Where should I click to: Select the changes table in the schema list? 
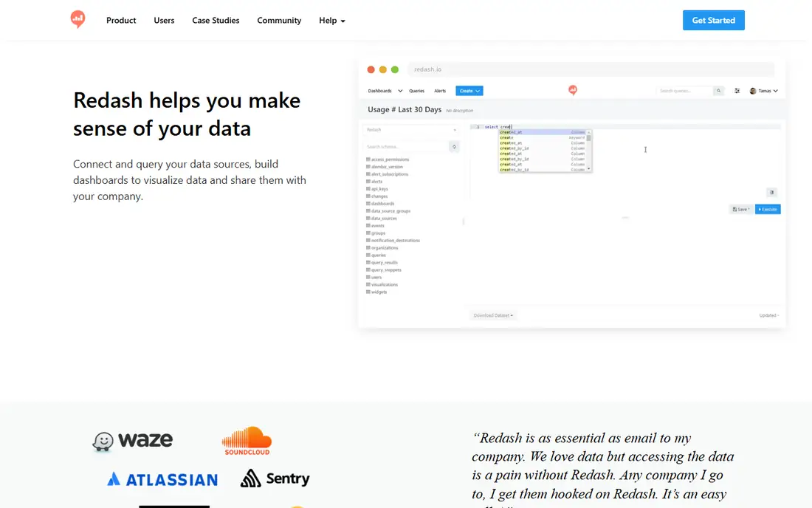point(376,196)
